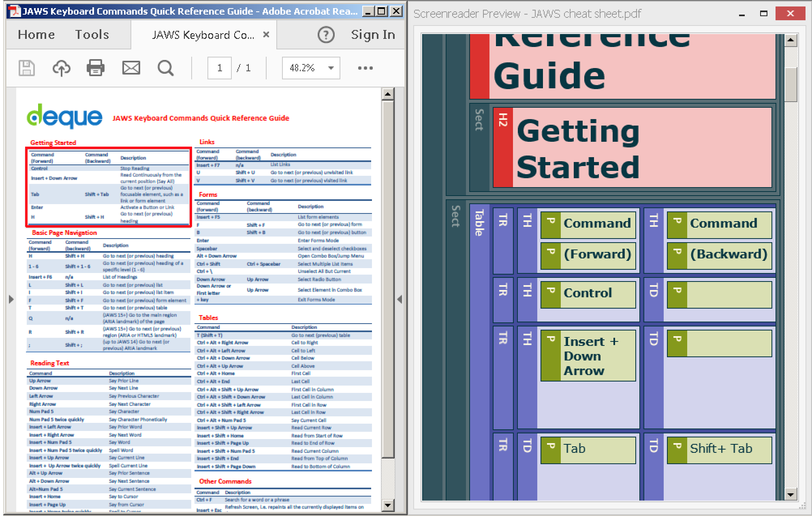Click 'Basic Page Navigation' heading in PDF
812x516 pixels.
point(64,232)
